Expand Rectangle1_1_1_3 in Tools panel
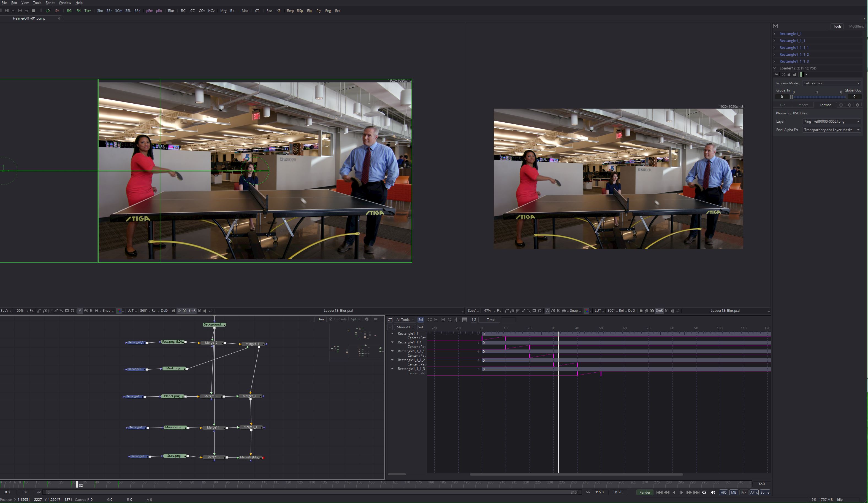The height and width of the screenshot is (503, 868). coord(775,61)
